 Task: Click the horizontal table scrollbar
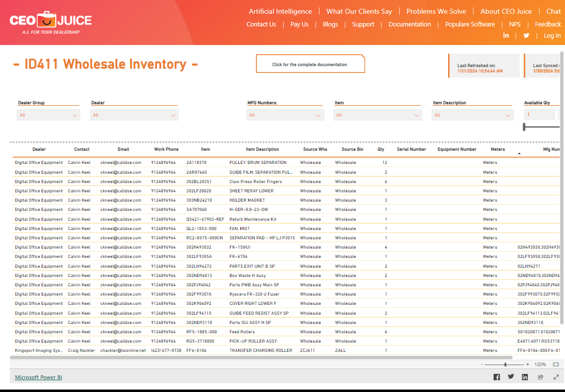261,357
